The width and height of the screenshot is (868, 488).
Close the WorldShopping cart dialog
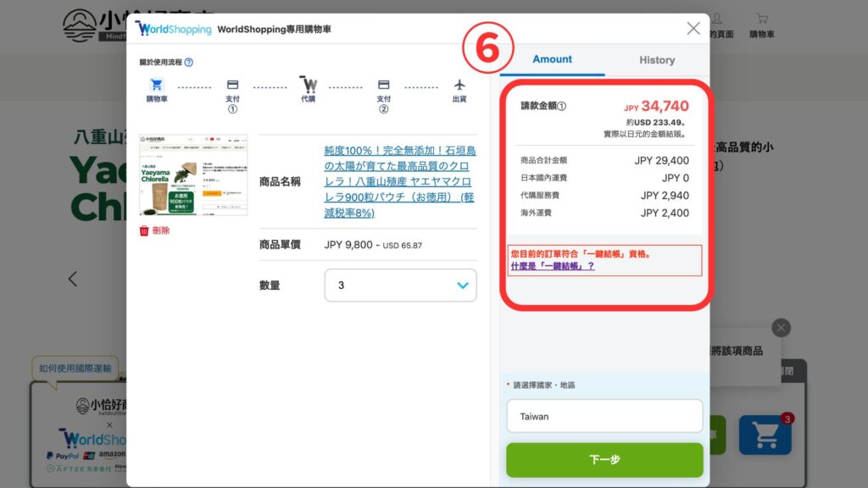[x=693, y=29]
